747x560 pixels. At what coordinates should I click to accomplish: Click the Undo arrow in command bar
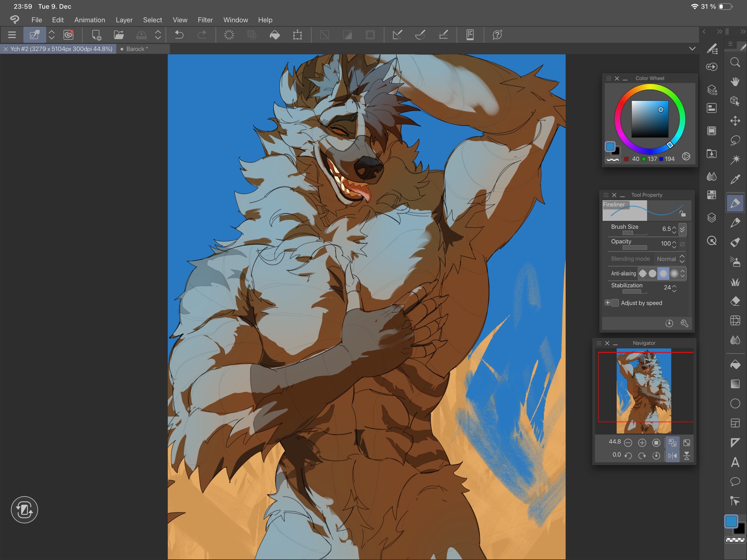pos(179,35)
